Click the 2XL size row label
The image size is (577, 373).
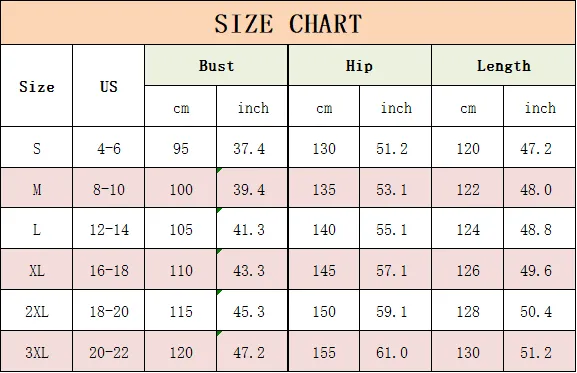[37, 310]
